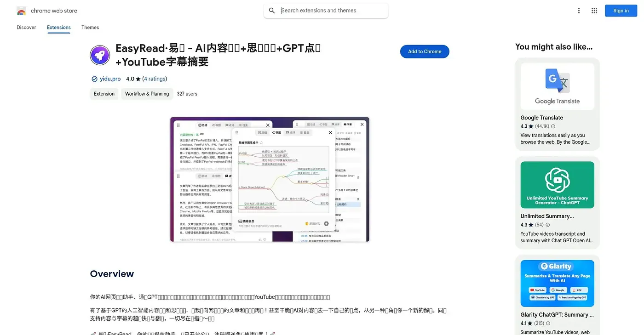The image size is (644, 335).
Task: Select the Extensions tab
Action: click(59, 28)
